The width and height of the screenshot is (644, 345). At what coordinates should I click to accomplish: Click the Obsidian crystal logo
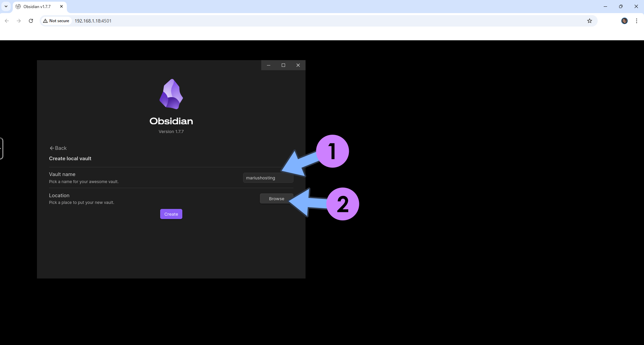point(171,94)
